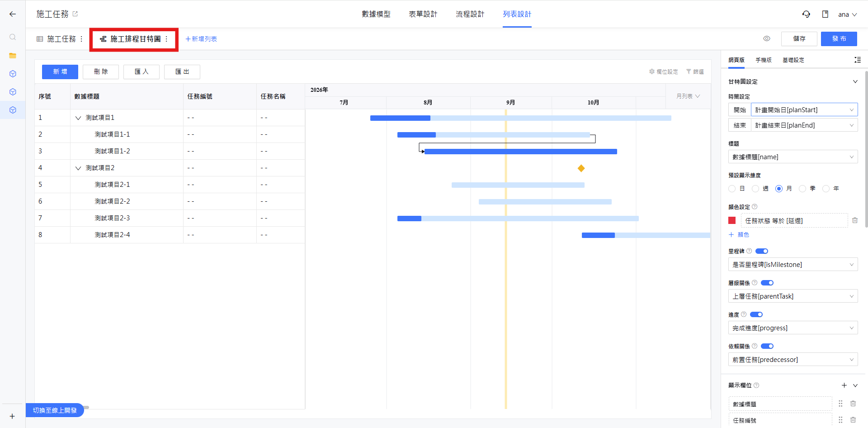Delete the 數據標題 display field

coord(853,404)
